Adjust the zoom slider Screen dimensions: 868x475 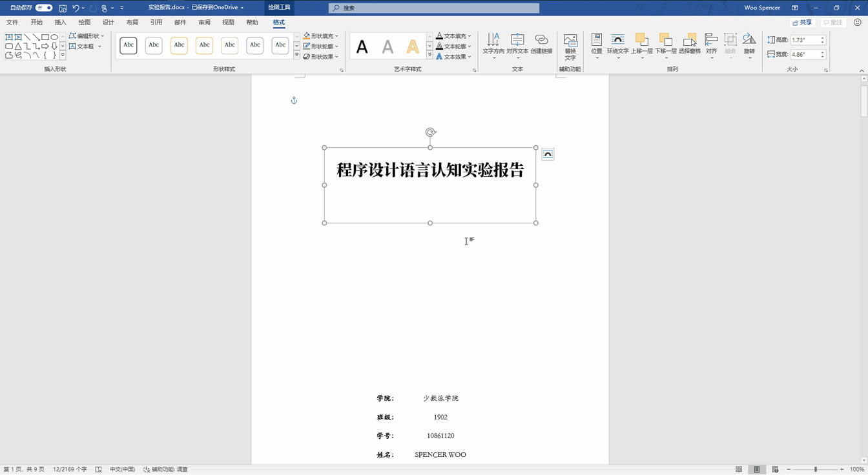[815, 469]
